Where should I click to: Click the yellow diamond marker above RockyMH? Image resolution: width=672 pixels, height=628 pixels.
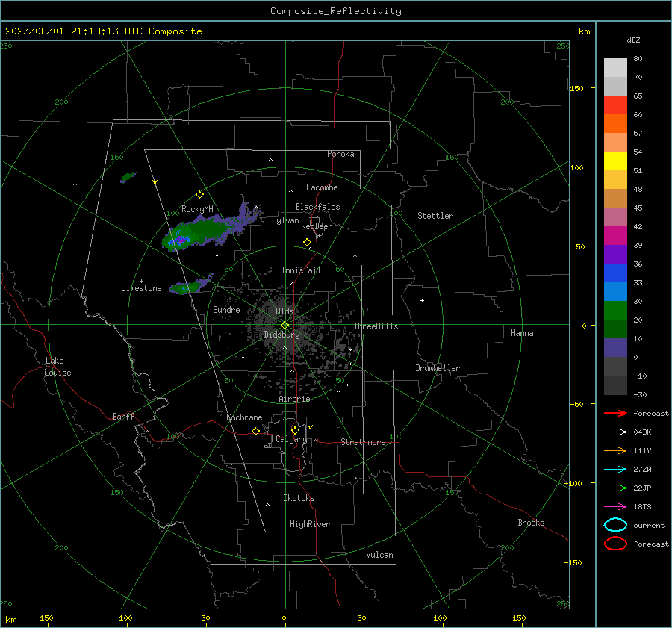pyautogui.click(x=199, y=195)
